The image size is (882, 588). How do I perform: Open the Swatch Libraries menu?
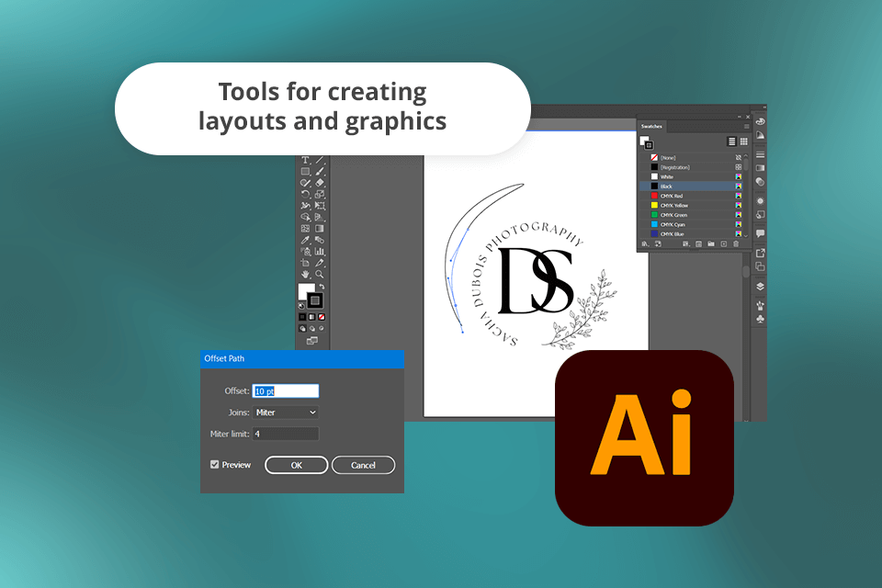645,244
